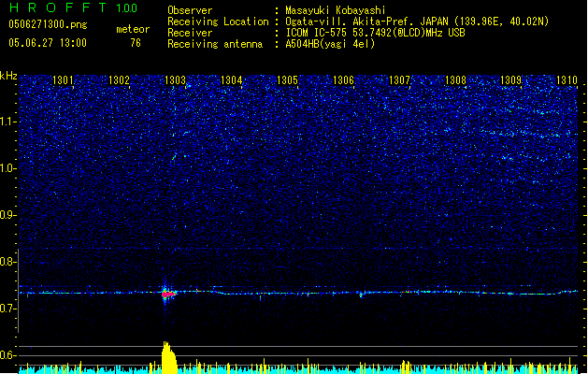Click the HROFFT 1.0.0 title text
588x374 pixels.
(x=73, y=7)
